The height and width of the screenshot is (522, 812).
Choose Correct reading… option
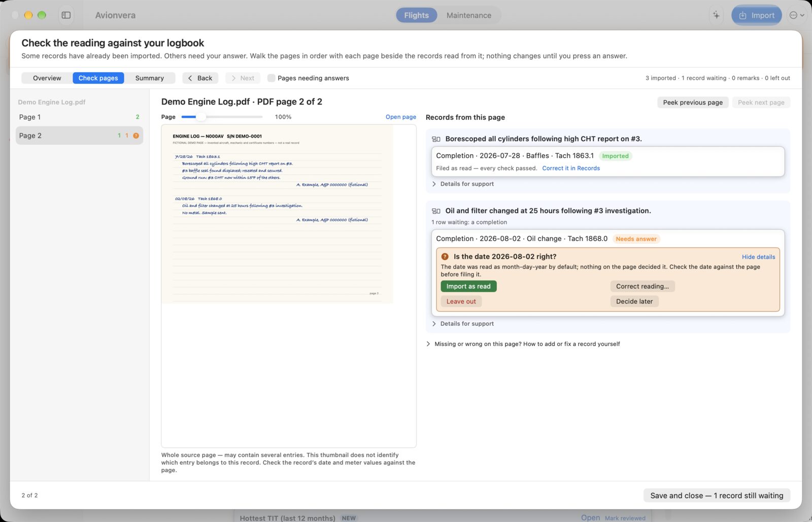tap(642, 287)
